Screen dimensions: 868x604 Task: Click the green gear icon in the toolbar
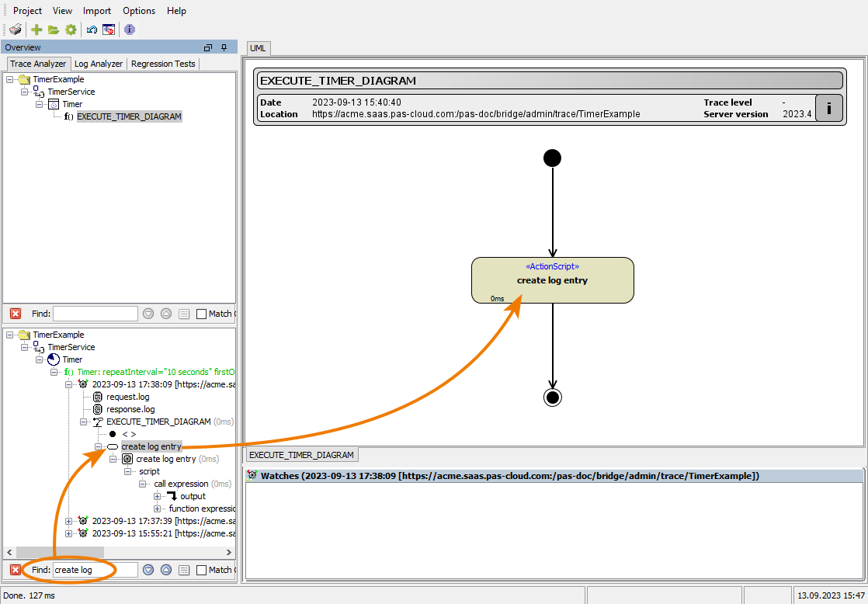[x=71, y=30]
